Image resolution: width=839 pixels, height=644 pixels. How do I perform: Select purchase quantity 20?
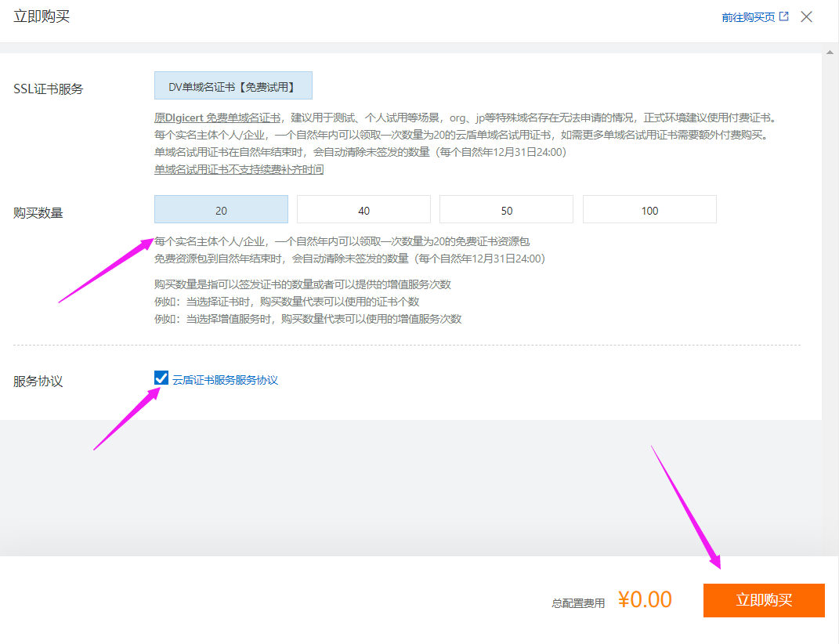[x=221, y=210]
